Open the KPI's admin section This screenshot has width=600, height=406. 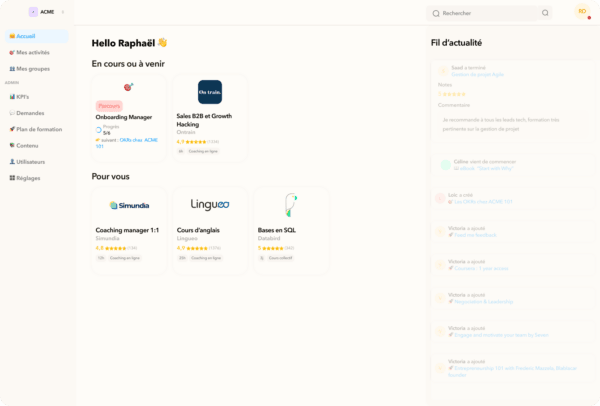click(22, 97)
